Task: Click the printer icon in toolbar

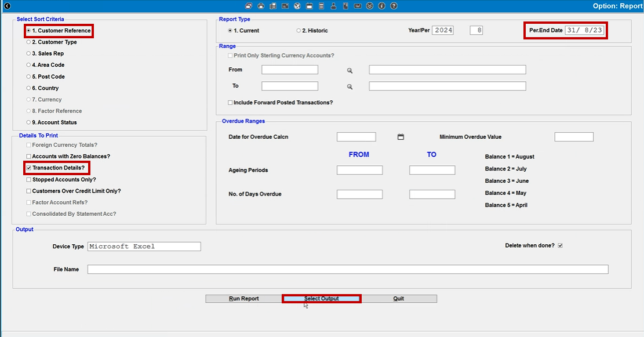Action: 261,6
